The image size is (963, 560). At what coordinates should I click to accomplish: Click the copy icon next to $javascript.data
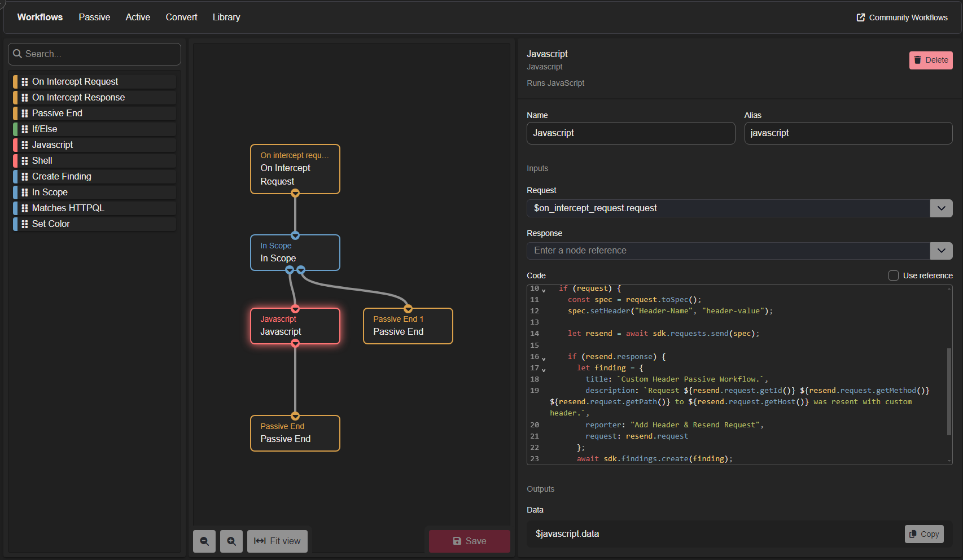[x=913, y=534]
